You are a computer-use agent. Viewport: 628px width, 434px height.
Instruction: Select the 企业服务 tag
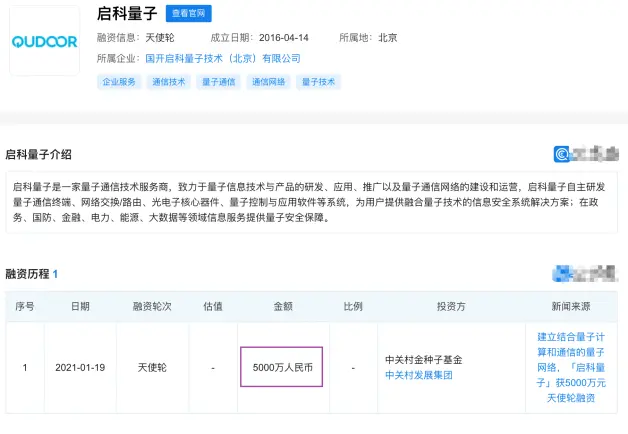click(x=119, y=82)
